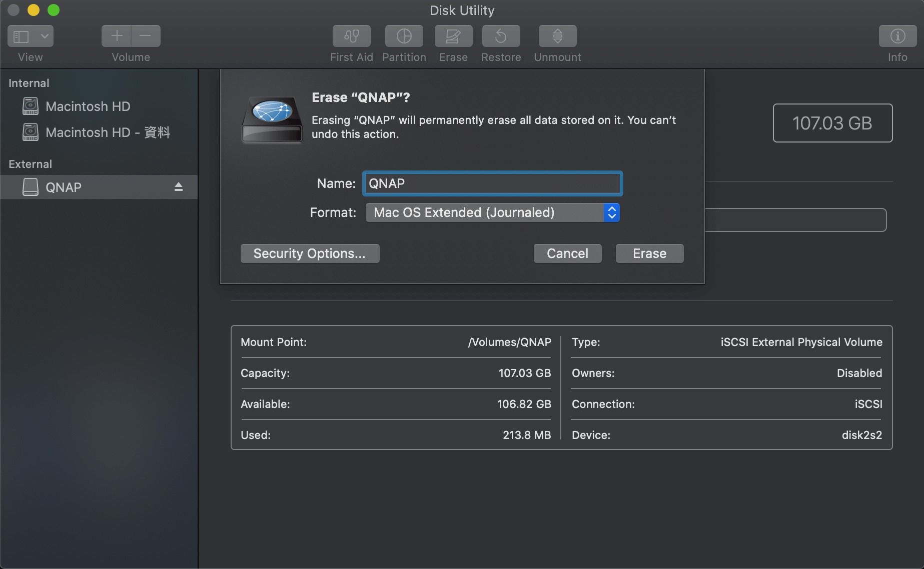
Task: Confirm with the Erase button
Action: pyautogui.click(x=649, y=253)
